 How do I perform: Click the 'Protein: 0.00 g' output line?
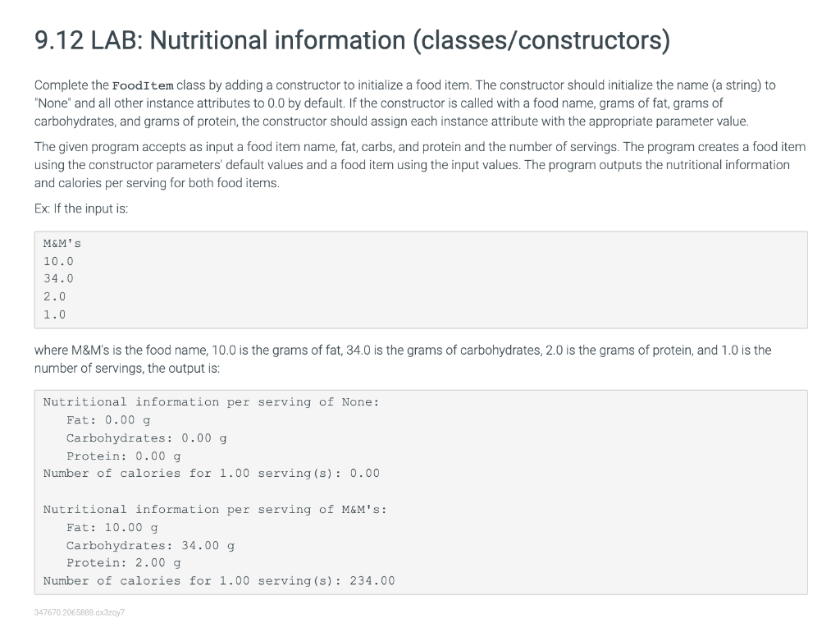click(x=124, y=456)
